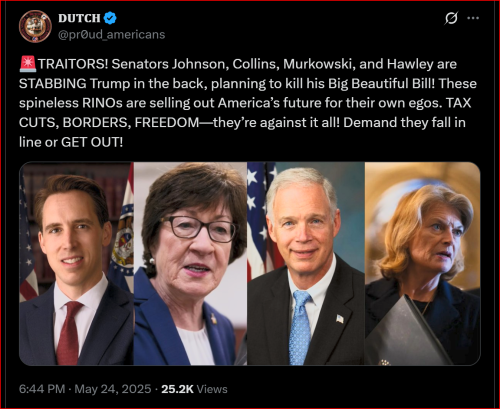Click the GET OUT! text ending the post
Image resolution: width=500 pixels, height=409 pixels.
[92, 142]
